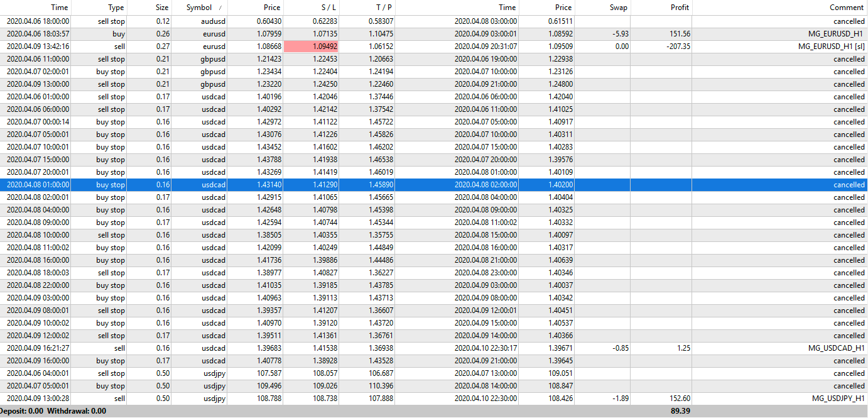This screenshot has height=418, width=868.
Task: Select take profit 107.888 for usdjpy
Action: (x=381, y=399)
